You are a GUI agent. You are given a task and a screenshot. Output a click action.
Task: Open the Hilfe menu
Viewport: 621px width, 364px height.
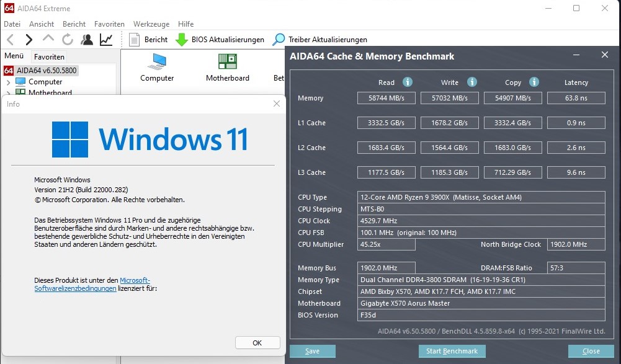[x=185, y=24]
